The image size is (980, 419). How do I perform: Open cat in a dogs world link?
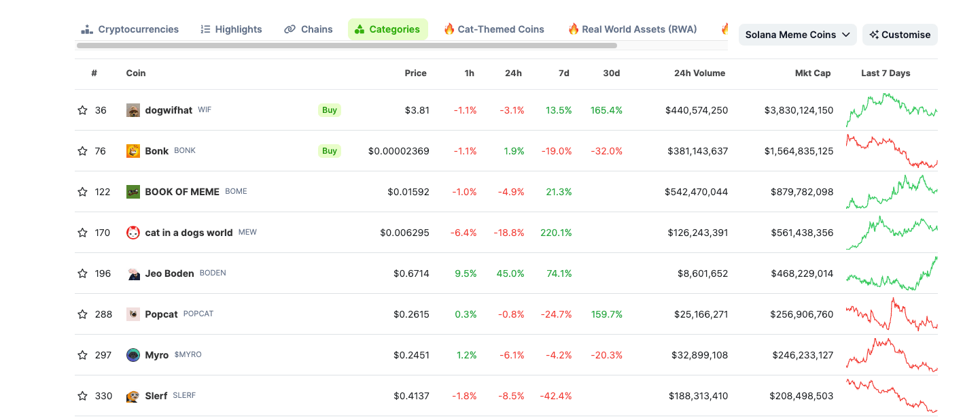[x=189, y=233]
